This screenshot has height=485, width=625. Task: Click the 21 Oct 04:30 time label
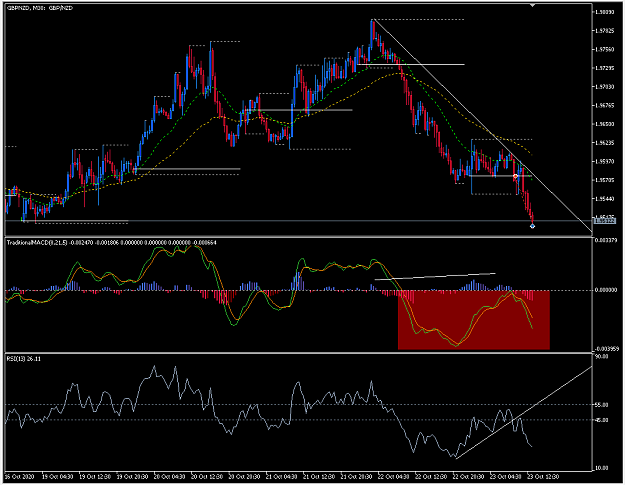coord(281,477)
